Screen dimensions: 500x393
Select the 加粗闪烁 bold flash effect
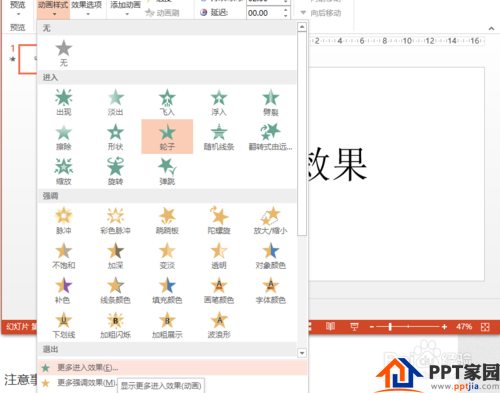click(115, 325)
